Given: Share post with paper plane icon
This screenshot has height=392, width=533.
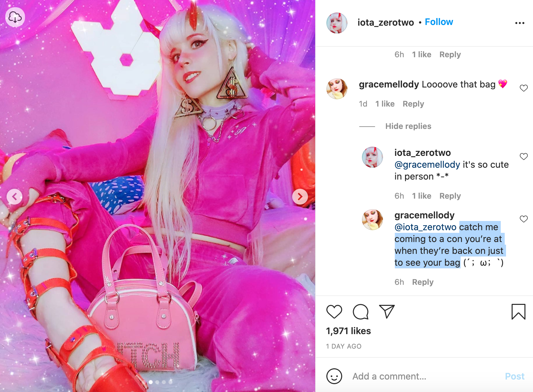Looking at the screenshot, I should (x=387, y=311).
